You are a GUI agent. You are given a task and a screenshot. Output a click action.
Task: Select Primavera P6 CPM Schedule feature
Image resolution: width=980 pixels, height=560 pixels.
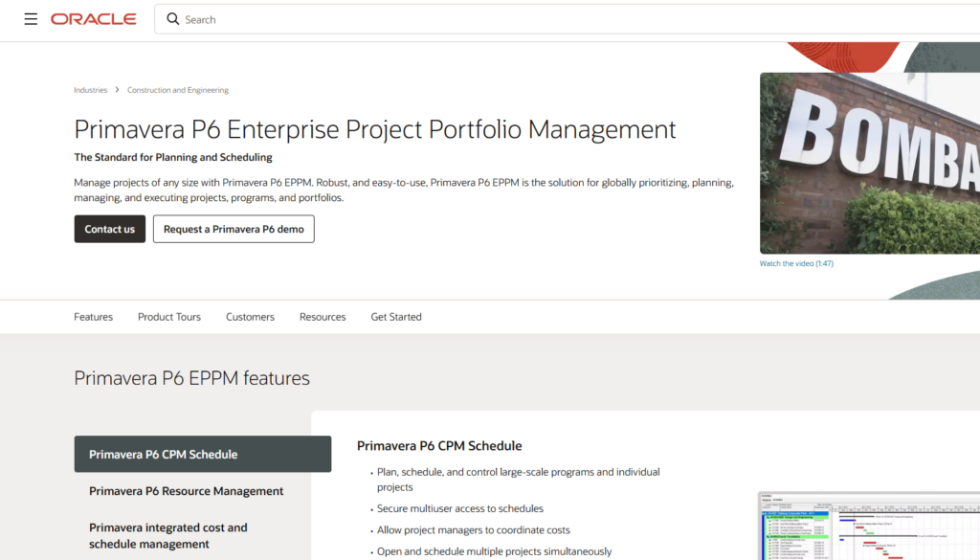pos(203,455)
